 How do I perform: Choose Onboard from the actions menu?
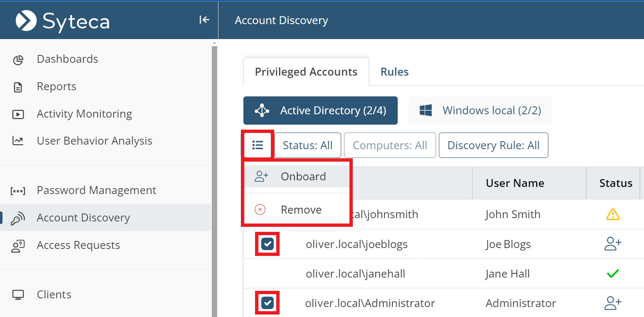(303, 177)
